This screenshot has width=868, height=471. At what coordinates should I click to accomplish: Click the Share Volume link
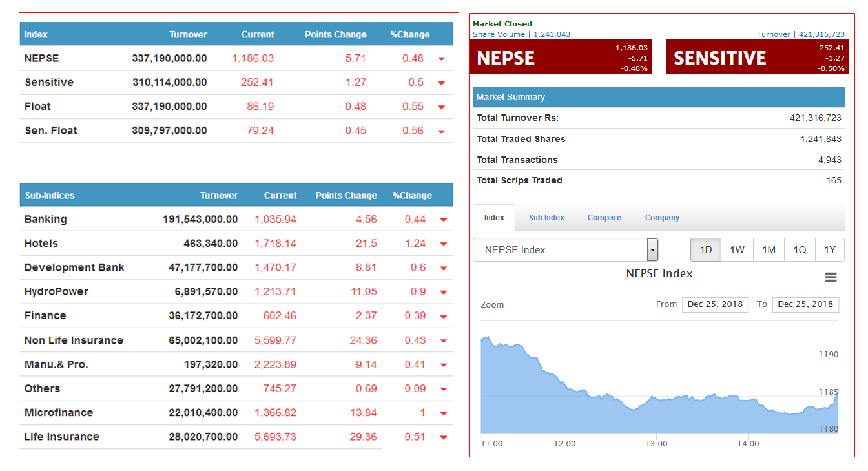pos(521,34)
